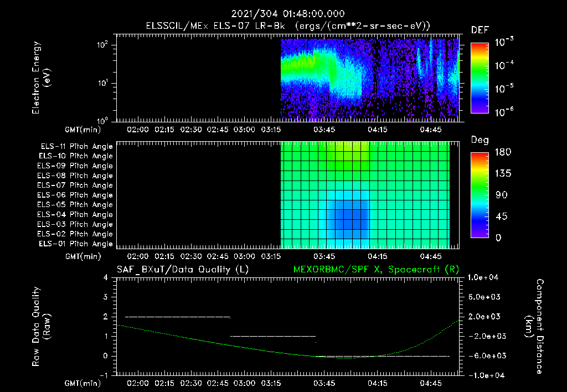Click GMT(min) label under the bottom panel
This screenshot has width=567, height=392.
[83, 383]
